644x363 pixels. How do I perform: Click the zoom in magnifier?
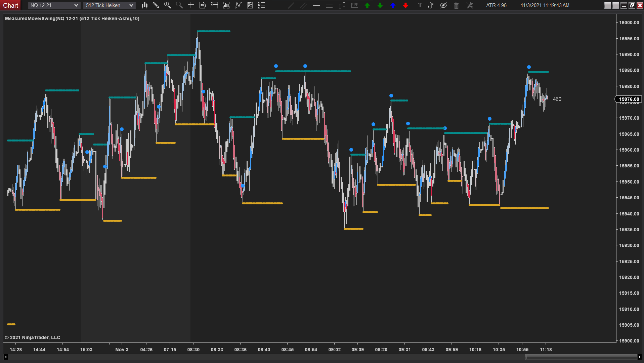[168, 5]
